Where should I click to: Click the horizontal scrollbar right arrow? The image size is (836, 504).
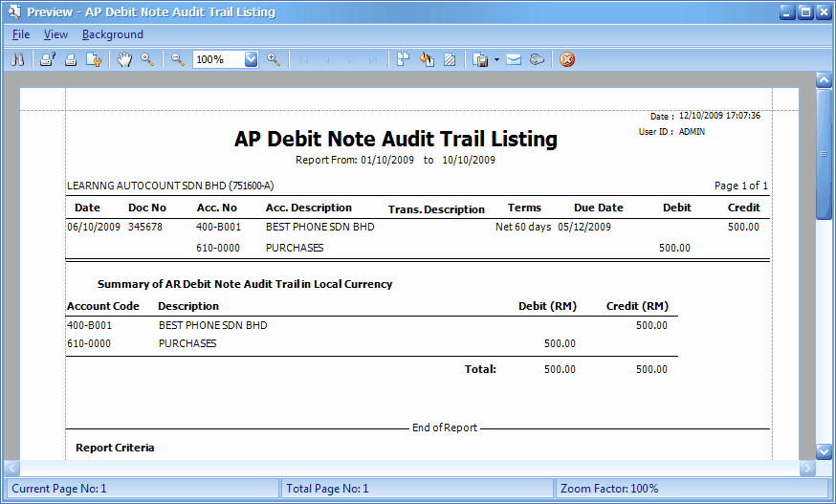coord(807,468)
